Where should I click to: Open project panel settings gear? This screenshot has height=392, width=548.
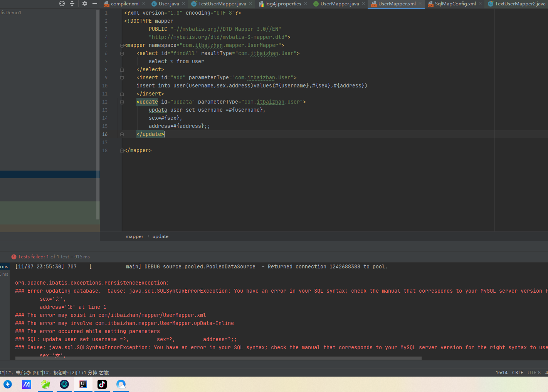(x=85, y=3)
